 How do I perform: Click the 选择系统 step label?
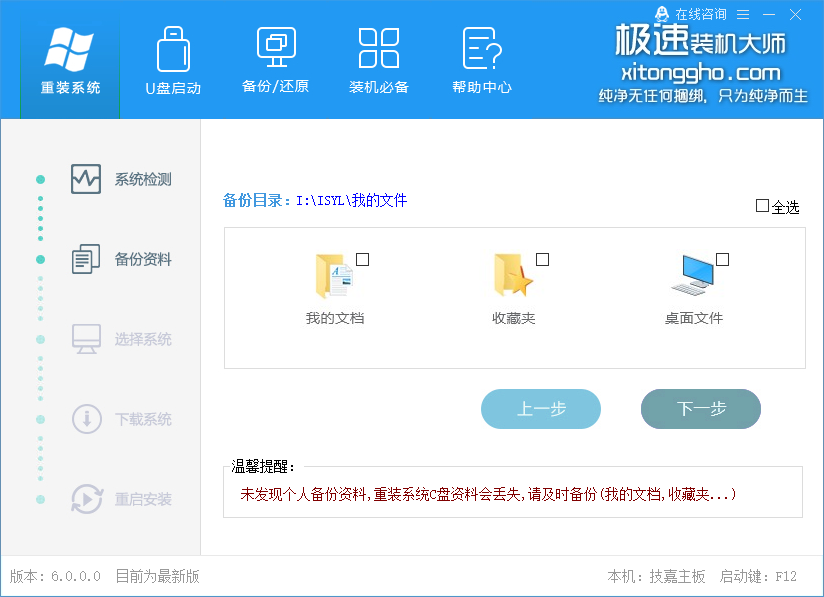(x=143, y=339)
